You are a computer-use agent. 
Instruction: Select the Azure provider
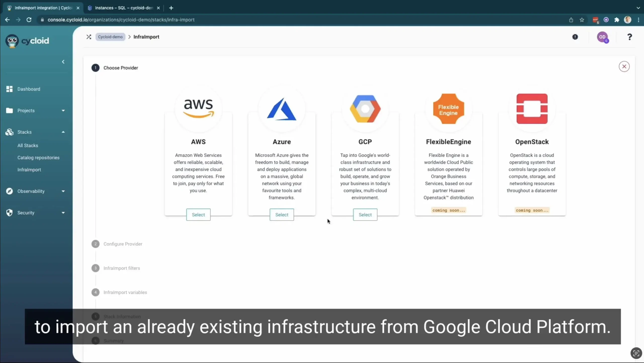coord(282,215)
